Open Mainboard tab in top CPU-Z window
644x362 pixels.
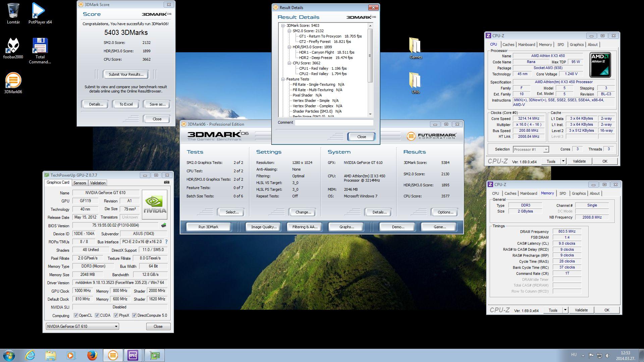coord(526,45)
